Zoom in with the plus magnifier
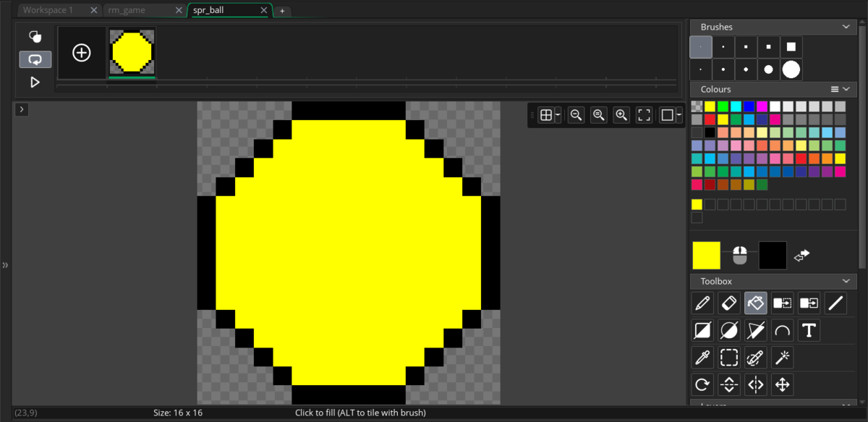This screenshot has height=422, width=868. (x=621, y=115)
